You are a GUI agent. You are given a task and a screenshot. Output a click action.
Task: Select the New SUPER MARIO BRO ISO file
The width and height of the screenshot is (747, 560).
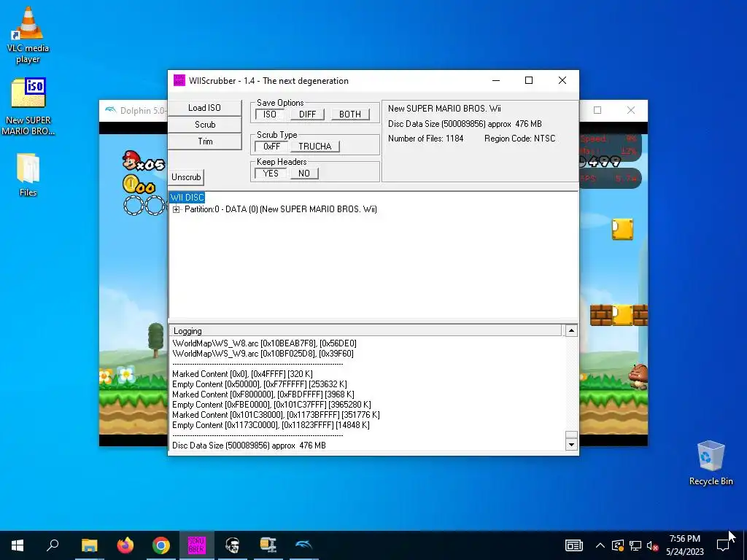tap(28, 106)
